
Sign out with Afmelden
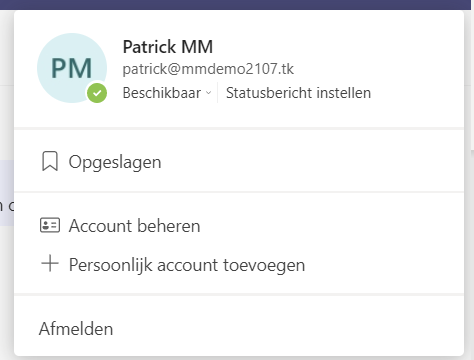(239, 329)
